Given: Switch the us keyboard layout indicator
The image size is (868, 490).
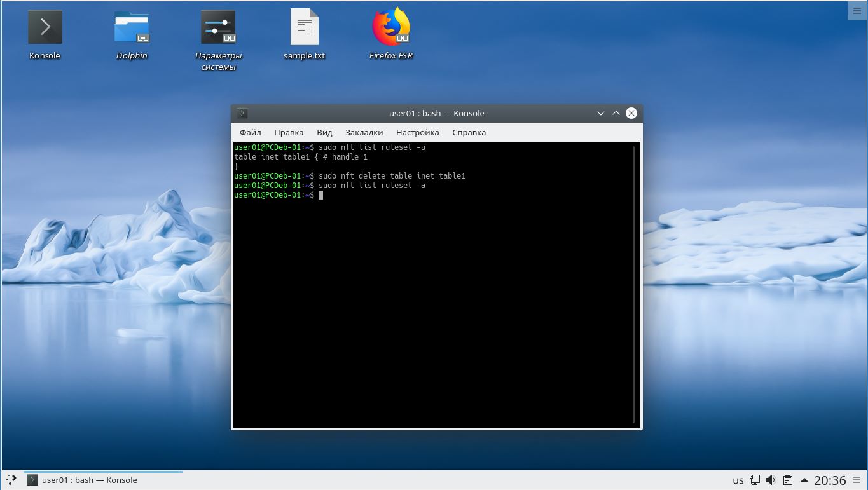Looking at the screenshot, I should click(x=738, y=480).
